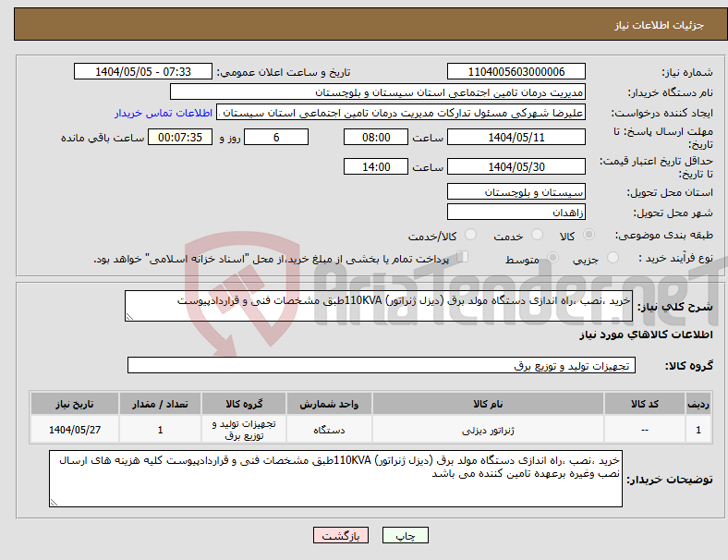Click the طبقه بندی موضوعی label
The width and height of the screenshot is (728, 560).
point(664,235)
